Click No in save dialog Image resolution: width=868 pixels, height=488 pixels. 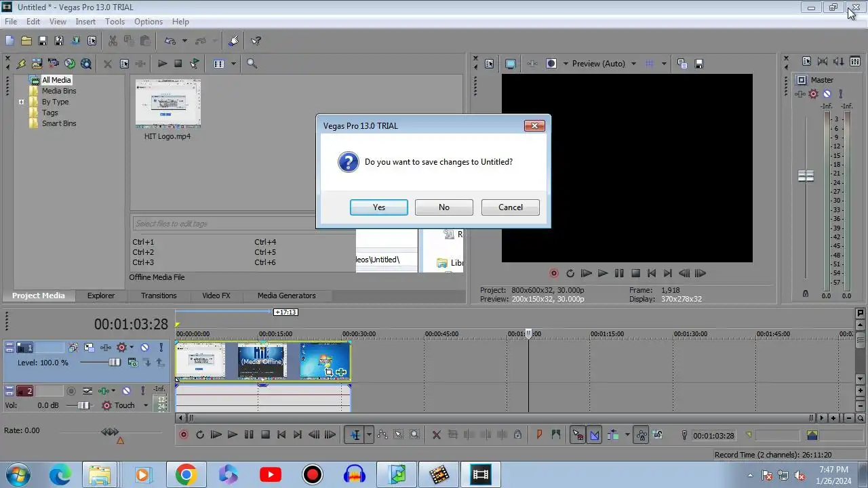point(444,207)
